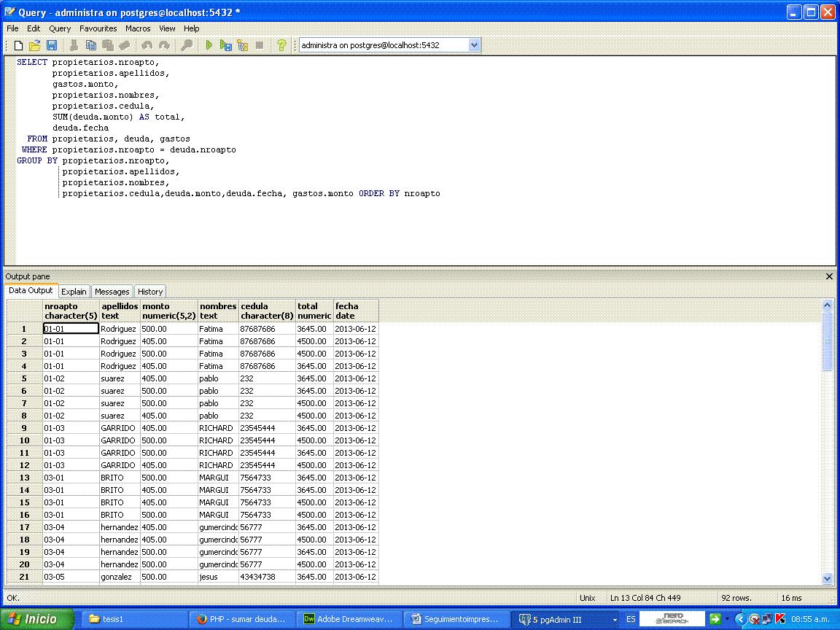Click the Nero Search box in taskbar

click(x=672, y=619)
